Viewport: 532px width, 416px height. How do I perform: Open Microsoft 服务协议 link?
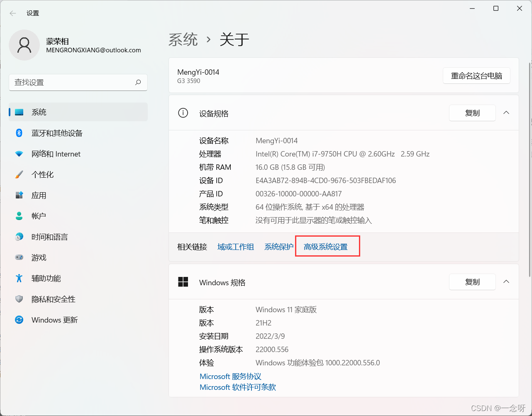[x=230, y=377]
